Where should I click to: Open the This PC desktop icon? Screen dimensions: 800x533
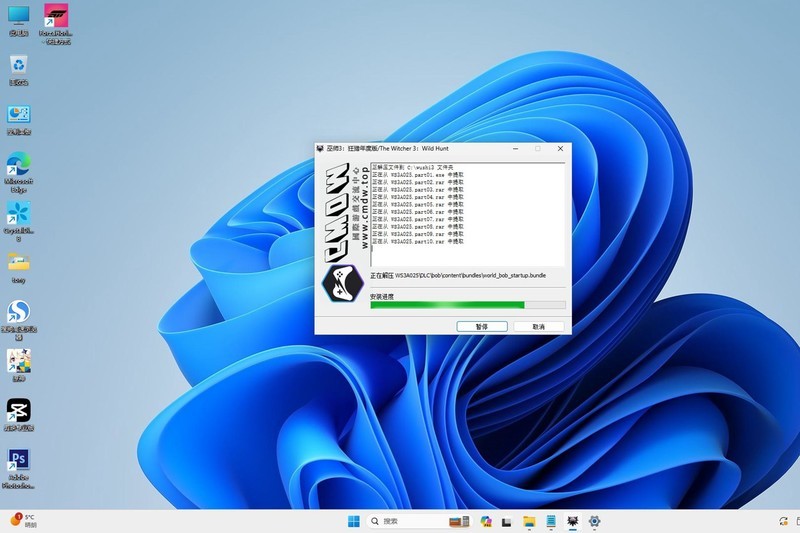(18, 20)
